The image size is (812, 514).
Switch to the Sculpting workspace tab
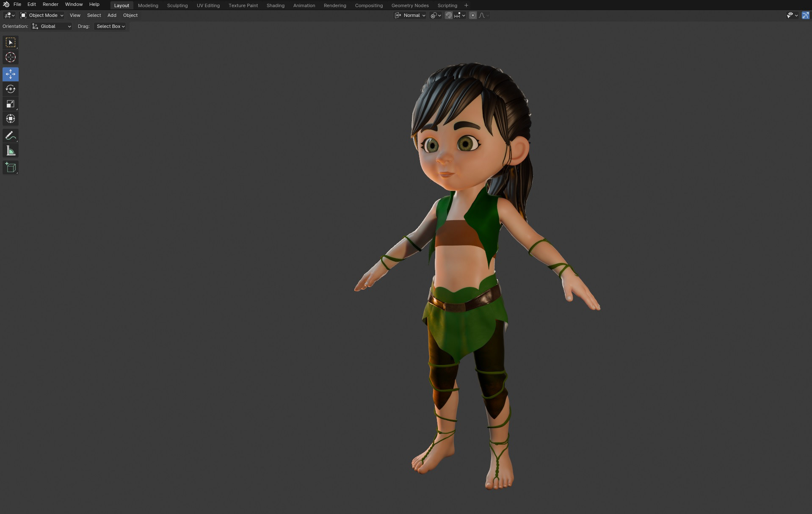tap(177, 6)
